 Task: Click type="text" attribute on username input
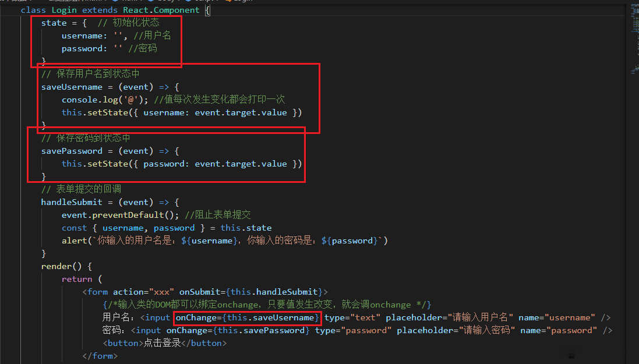tap(352, 317)
